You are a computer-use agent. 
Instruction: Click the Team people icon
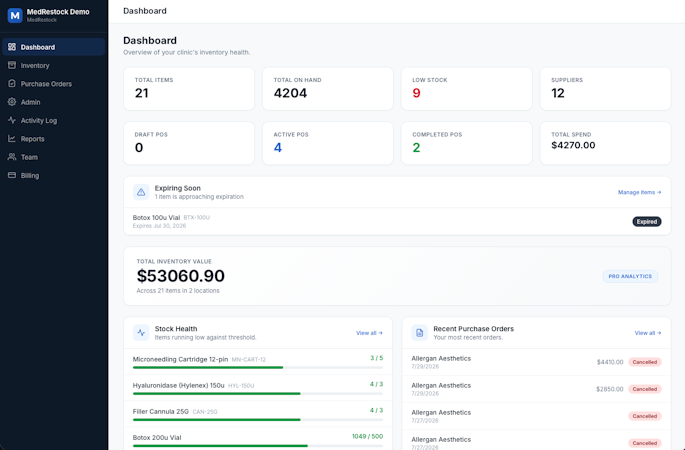pyautogui.click(x=12, y=157)
